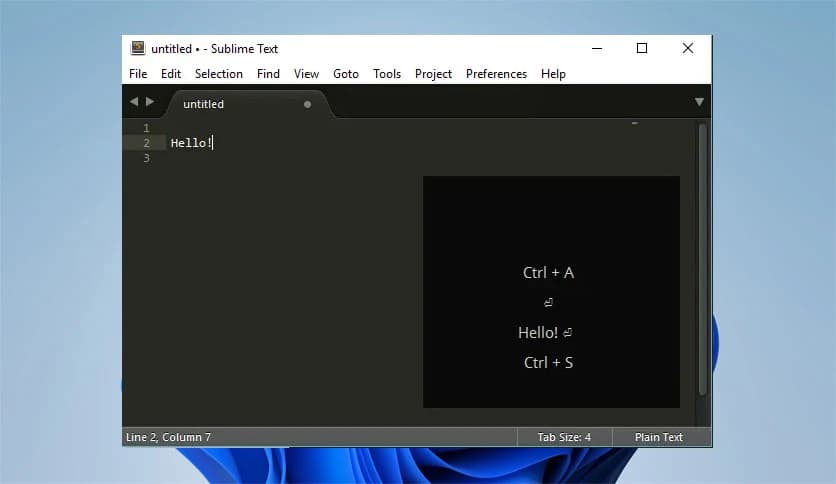Click the Hello! text in the editor
Image resolution: width=836 pixels, height=484 pixels.
click(x=191, y=143)
